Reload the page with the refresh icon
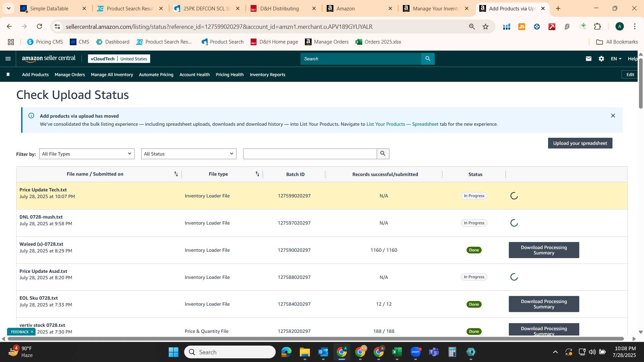Screen dimensions: 644x362 39,26
